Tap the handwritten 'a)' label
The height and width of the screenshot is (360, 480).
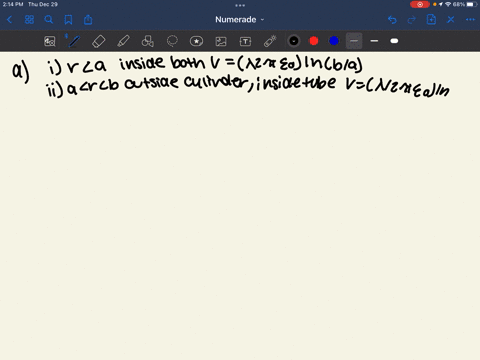click(x=21, y=72)
